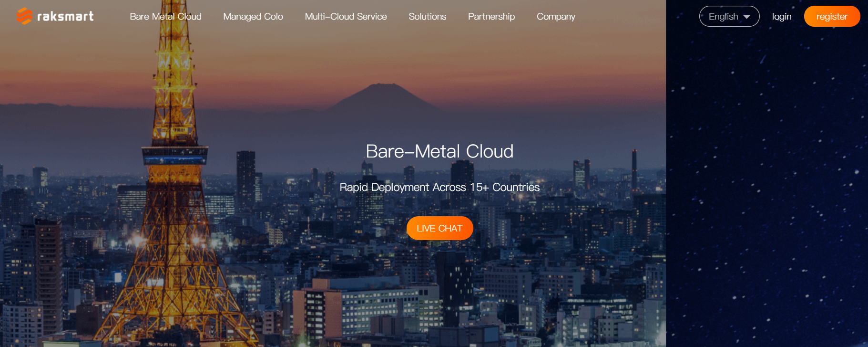Start a LIVE CHAT session

pos(439,228)
